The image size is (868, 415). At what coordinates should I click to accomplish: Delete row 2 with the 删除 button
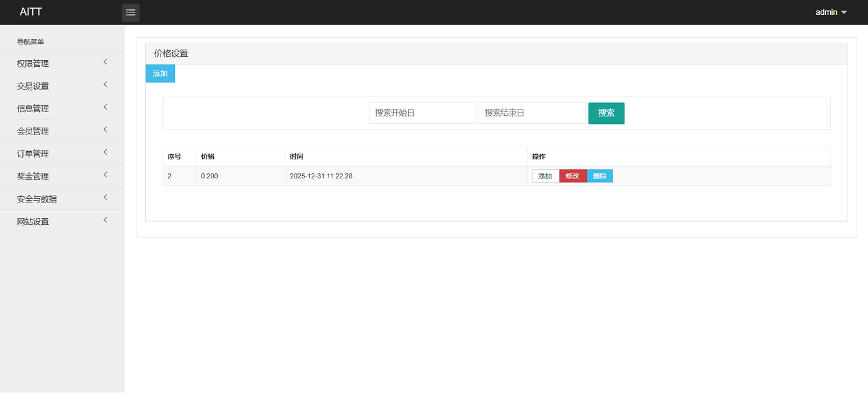[x=600, y=176]
